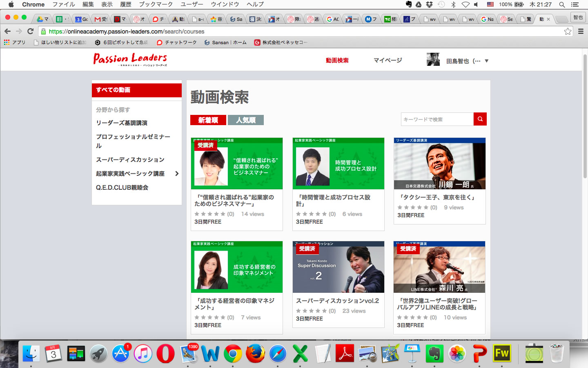Open the Passion Leaders logo home
Screen dimensions: 588x368
point(130,60)
